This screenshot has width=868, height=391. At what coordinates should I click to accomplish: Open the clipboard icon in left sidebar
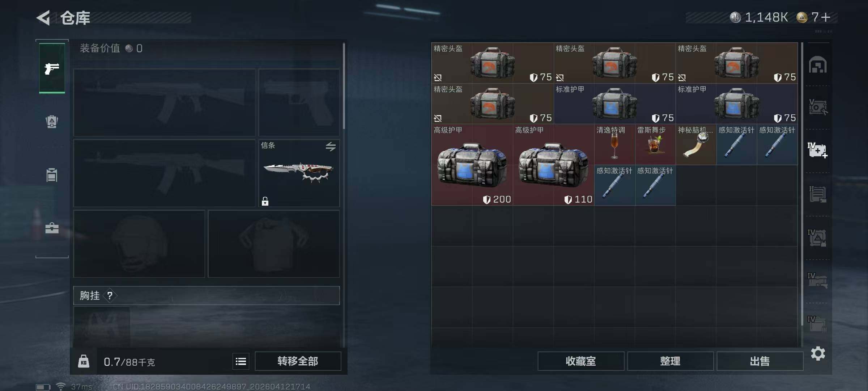point(52,175)
